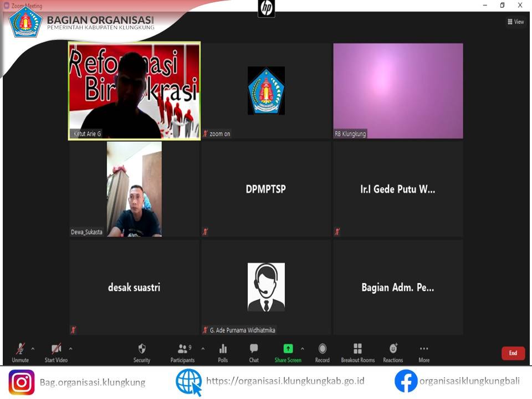
Task: Click the Klungkung emblem in header banner
Action: (x=25, y=22)
